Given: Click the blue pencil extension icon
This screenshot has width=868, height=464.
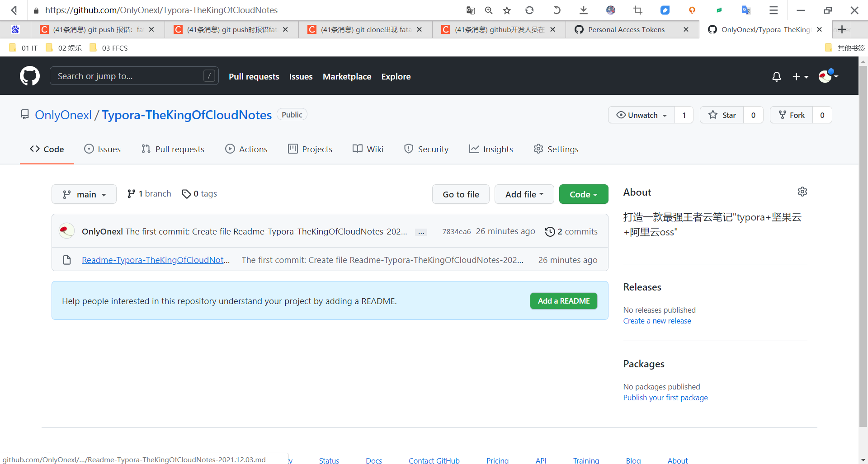Looking at the screenshot, I should pyautogui.click(x=665, y=10).
